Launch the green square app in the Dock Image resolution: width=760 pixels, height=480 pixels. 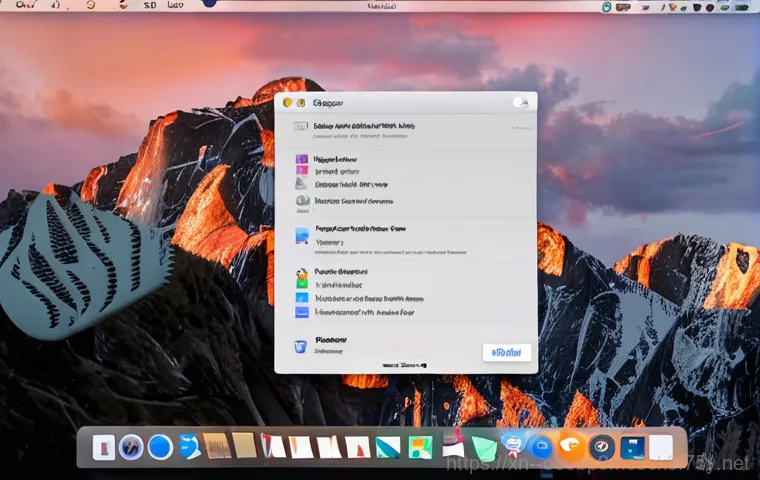point(421,447)
